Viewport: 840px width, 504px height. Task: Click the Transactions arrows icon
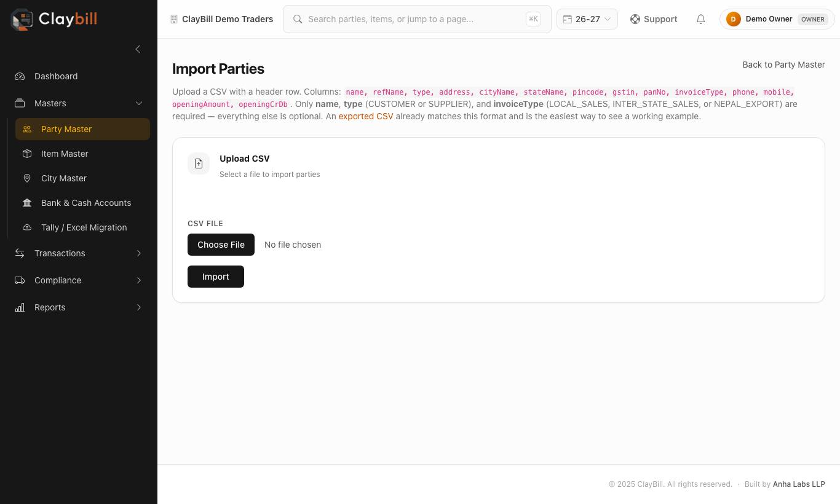[20, 253]
